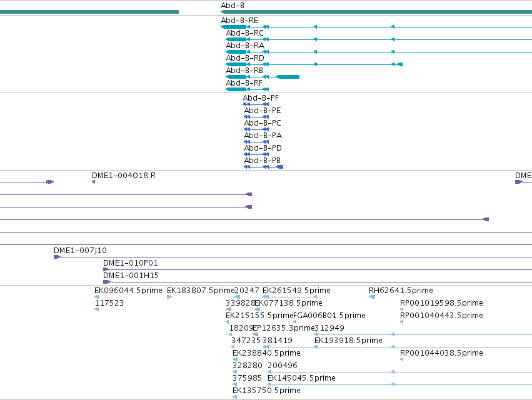The height and width of the screenshot is (400, 532).
Task: Open the RP001019598.5prime EST
Action: pyautogui.click(x=441, y=303)
